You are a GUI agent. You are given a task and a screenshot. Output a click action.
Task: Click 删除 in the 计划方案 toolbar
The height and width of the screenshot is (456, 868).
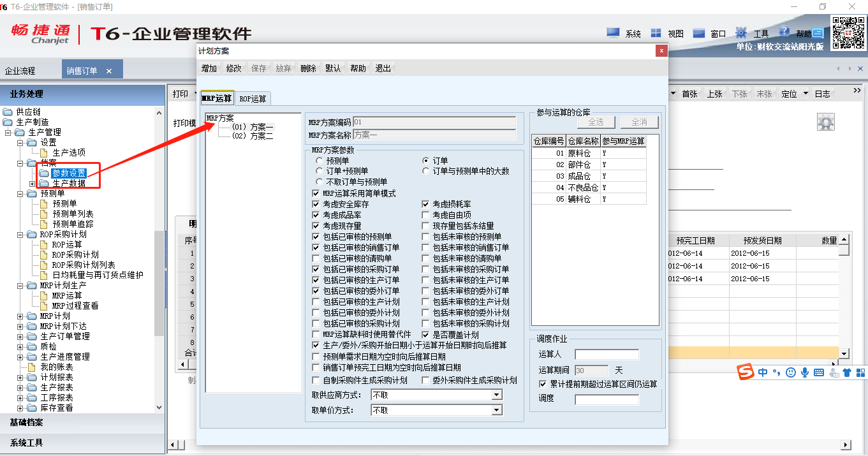click(x=309, y=69)
